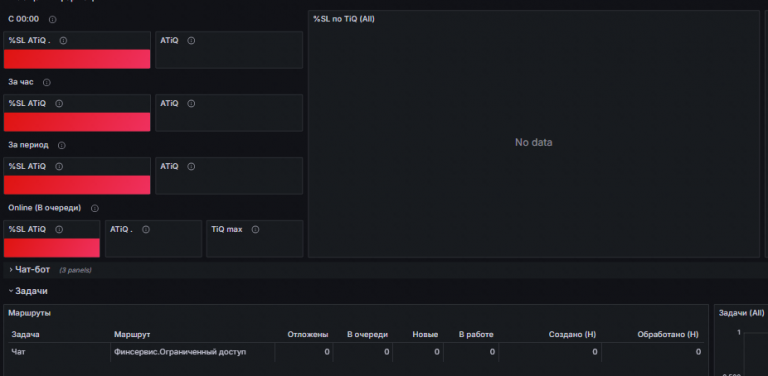Sort table by 'В очереди' column header

367,334
